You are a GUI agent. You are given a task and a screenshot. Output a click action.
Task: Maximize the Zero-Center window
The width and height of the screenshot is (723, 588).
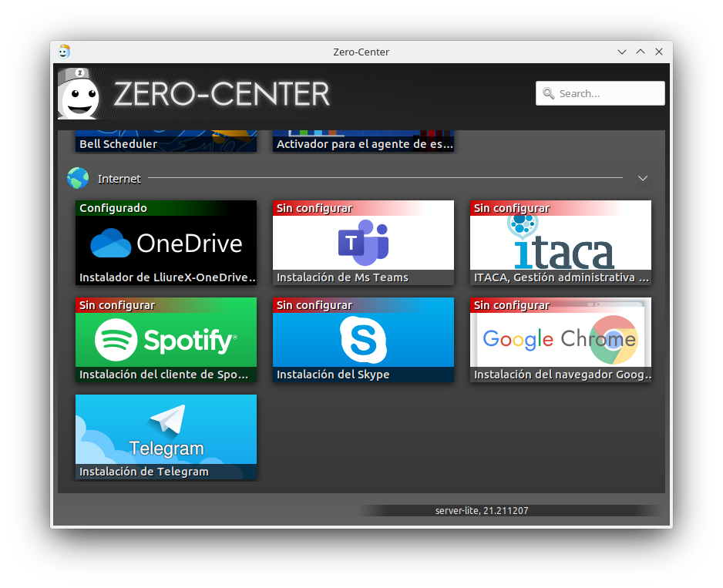641,52
